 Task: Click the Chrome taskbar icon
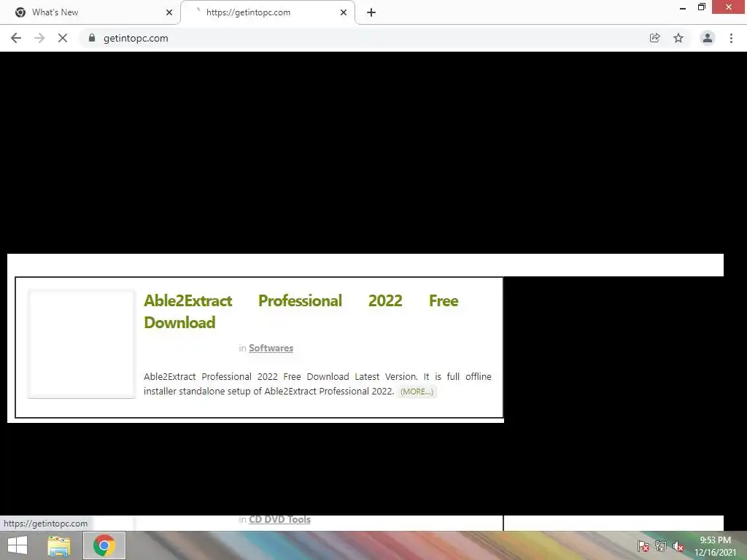pos(104,545)
